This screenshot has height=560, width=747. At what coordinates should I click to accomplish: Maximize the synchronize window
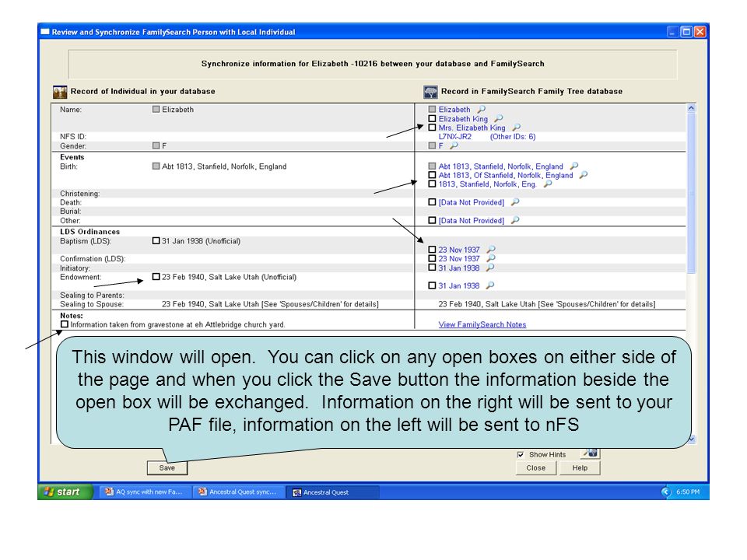[686, 32]
